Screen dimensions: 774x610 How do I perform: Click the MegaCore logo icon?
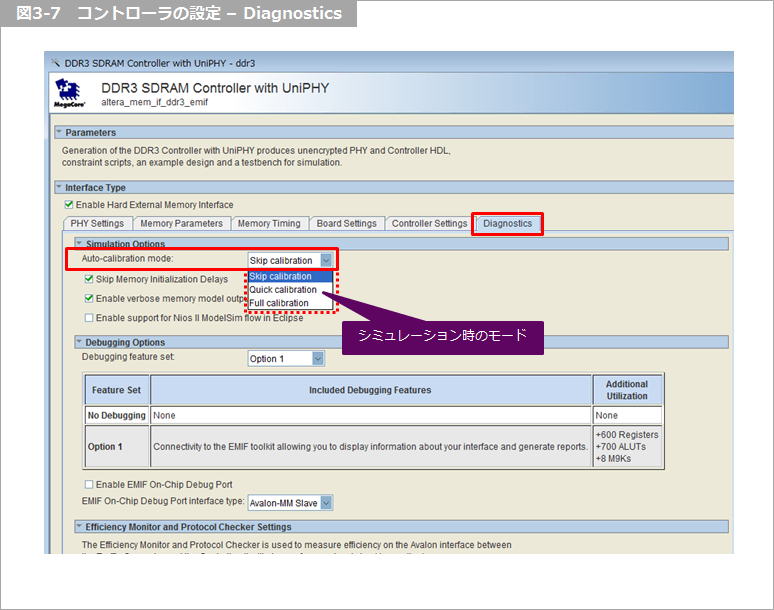coord(71,92)
